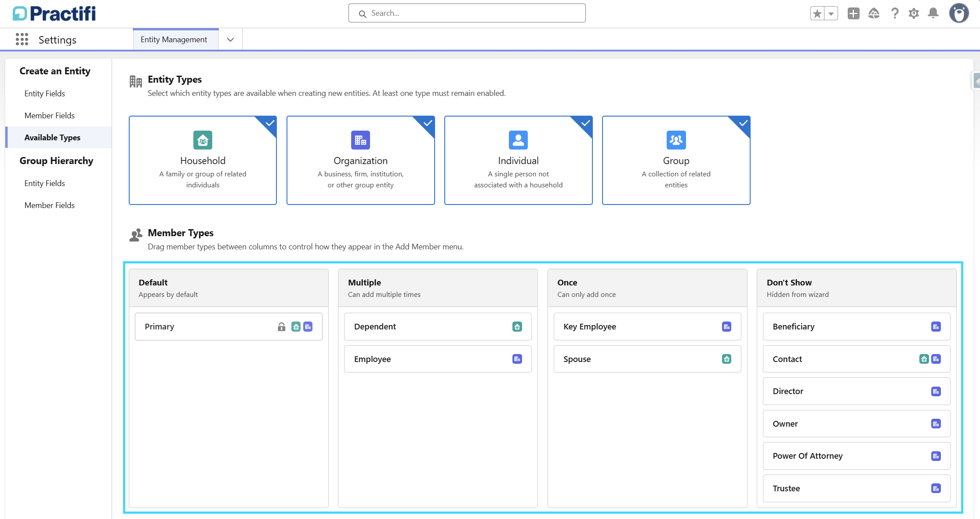Show notifications from the bell icon

point(933,14)
